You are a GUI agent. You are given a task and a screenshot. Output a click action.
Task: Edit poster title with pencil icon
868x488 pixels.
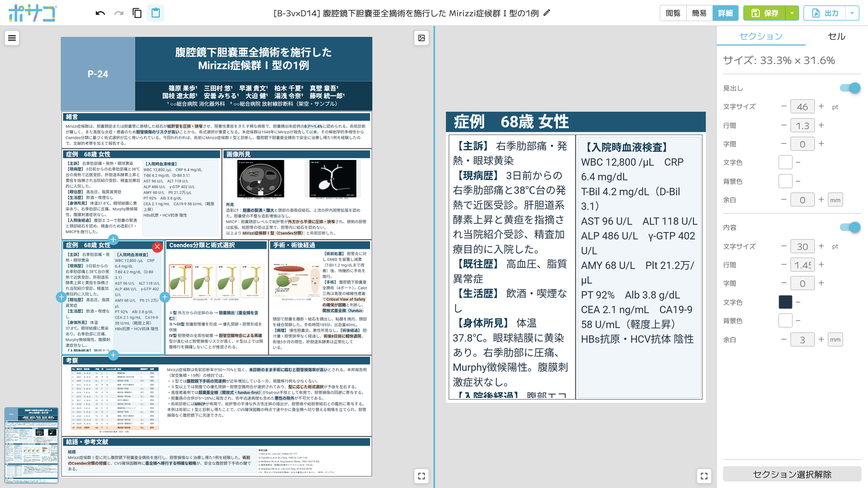tap(547, 12)
